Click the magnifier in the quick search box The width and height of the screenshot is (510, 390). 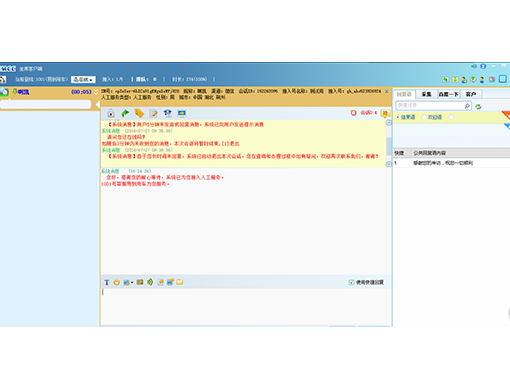pos(467,106)
